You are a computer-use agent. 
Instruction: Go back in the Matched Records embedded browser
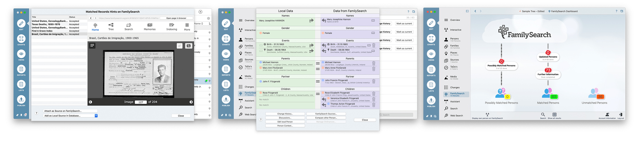(91, 18)
